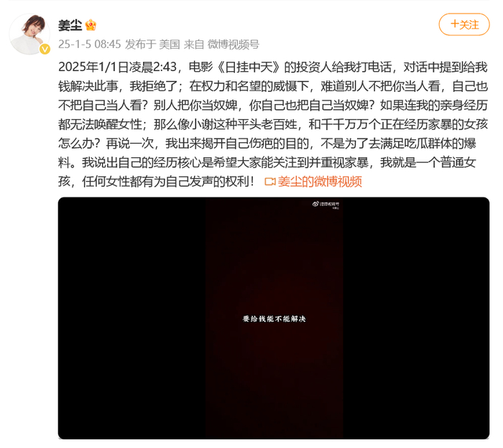Click the post line starting 钱解决此事
Viewport: 503px width, 448px height.
click(273, 86)
